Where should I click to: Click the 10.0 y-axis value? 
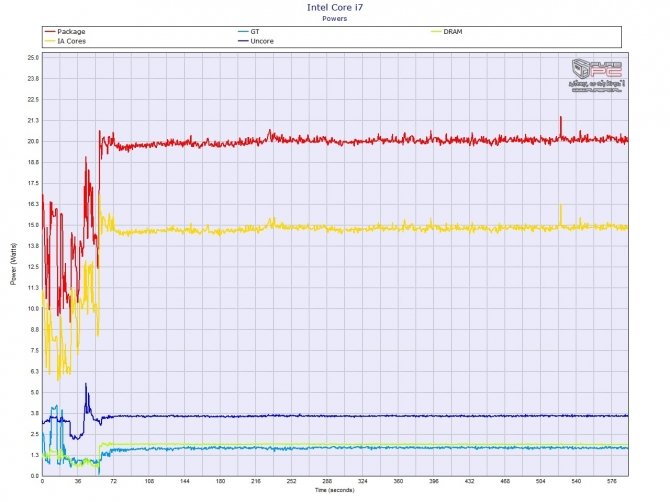point(33,309)
